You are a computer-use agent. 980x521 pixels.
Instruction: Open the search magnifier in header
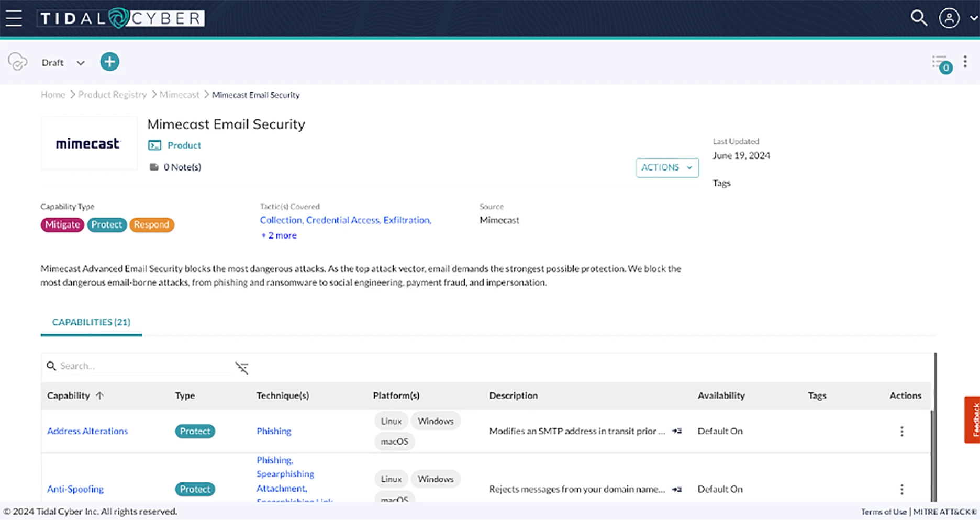(919, 18)
